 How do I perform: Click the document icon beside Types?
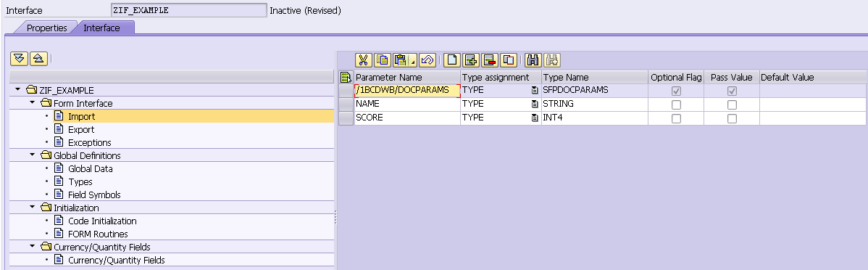click(x=59, y=181)
